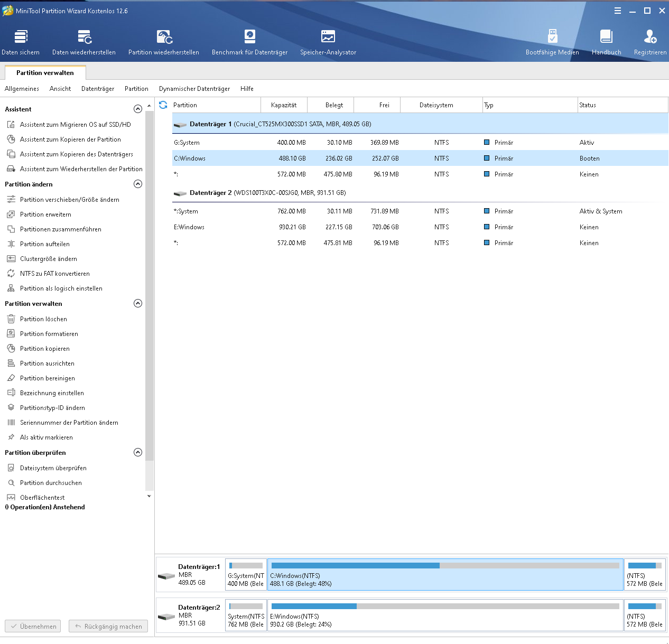This screenshot has height=644, width=669.
Task: Select E:Windows block in disk map
Action: pyautogui.click(x=445, y=615)
